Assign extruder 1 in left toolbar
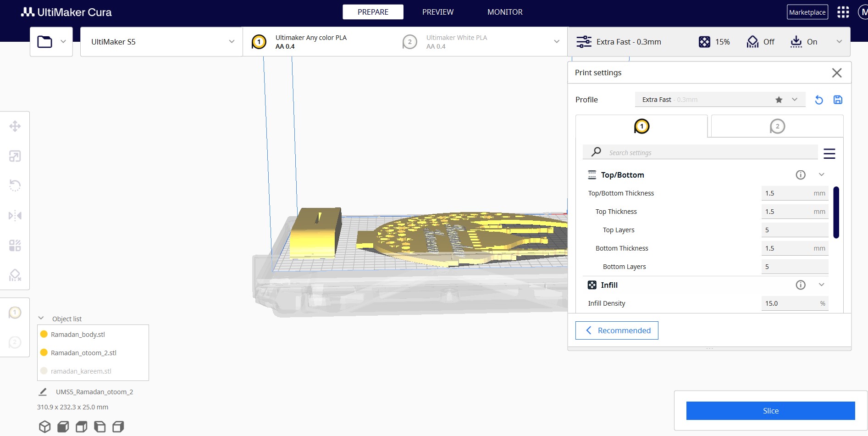868x436 pixels. [15, 313]
